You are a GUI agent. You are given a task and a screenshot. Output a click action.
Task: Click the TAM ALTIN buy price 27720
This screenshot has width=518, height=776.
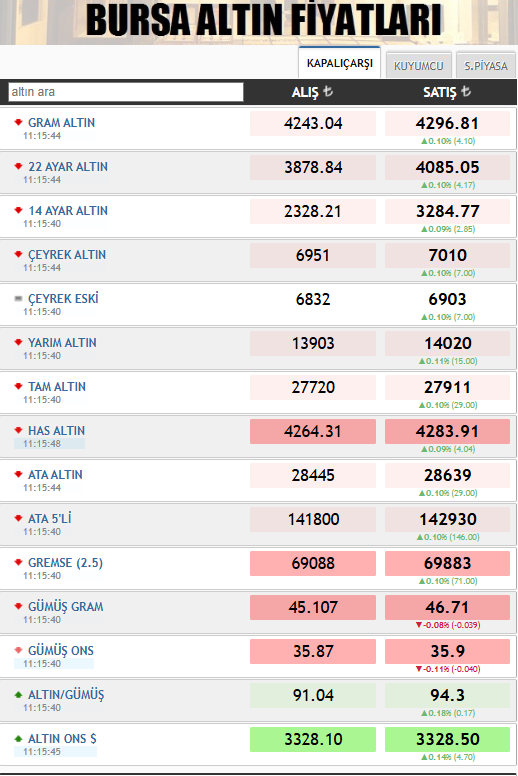click(313, 387)
